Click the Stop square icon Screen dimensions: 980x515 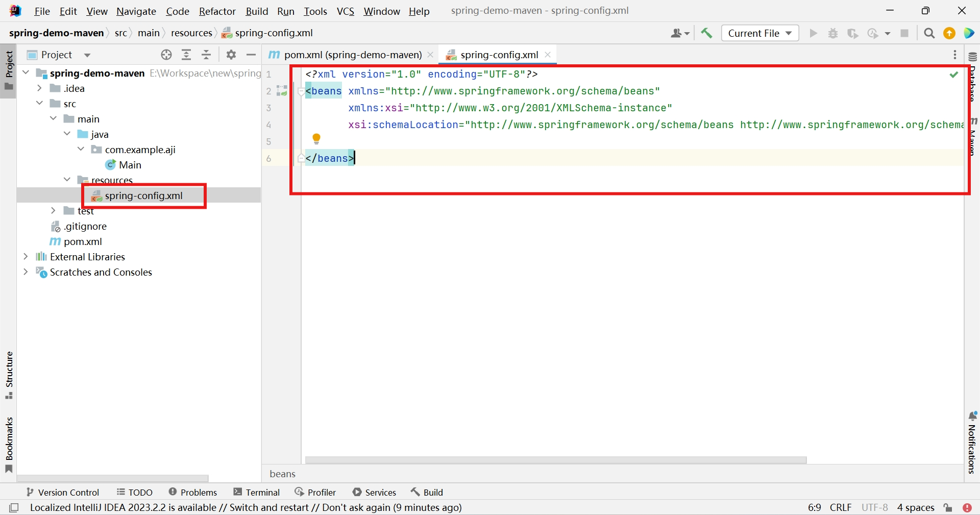click(904, 33)
